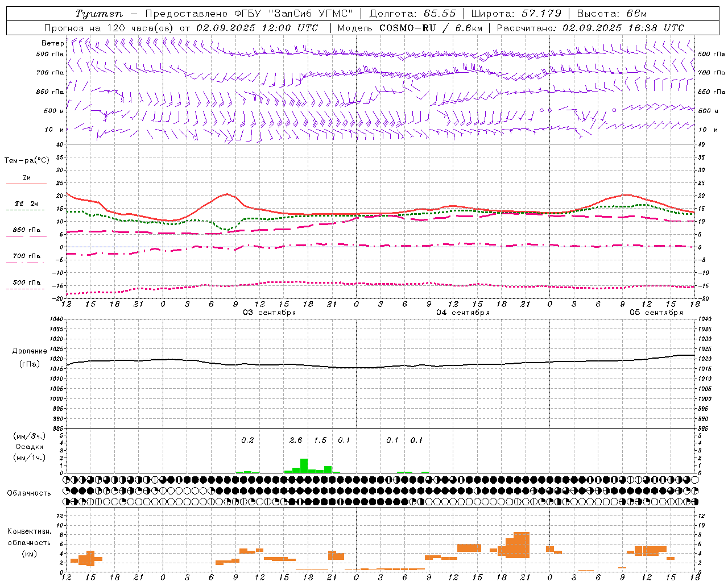Click the "Осадки" precipitation label

pos(30,447)
